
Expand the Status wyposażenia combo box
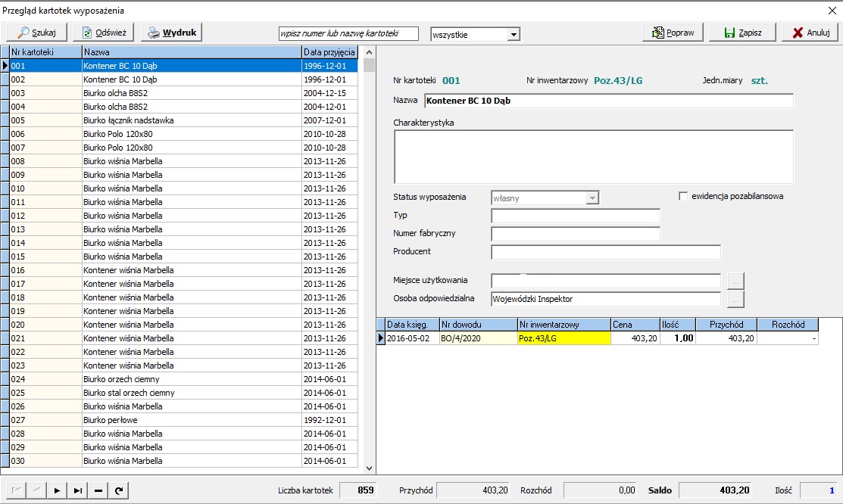tap(592, 198)
